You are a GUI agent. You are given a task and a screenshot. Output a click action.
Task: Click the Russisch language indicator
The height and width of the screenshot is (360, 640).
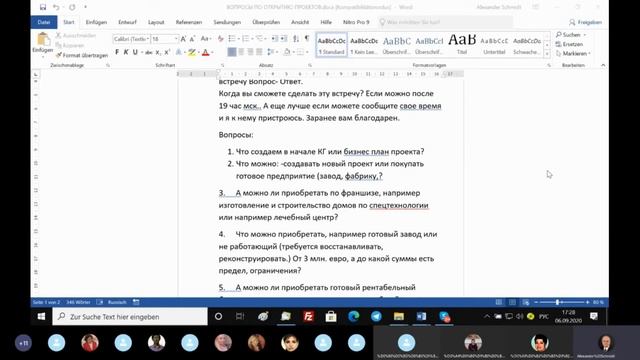point(117,302)
